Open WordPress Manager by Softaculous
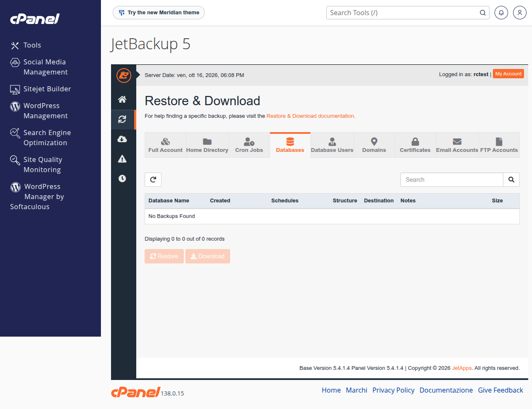This screenshot has height=409, width=532. point(37,197)
